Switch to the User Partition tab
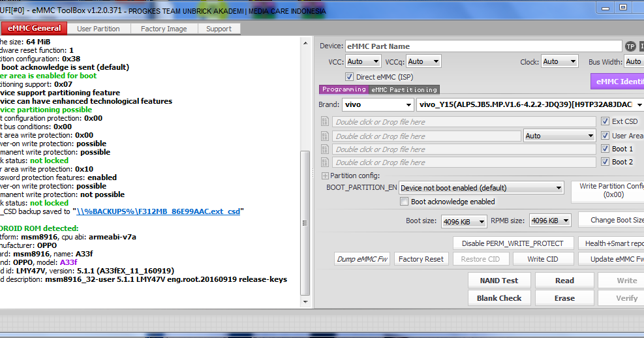Image resolution: width=644 pixels, height=338 pixels. point(99,29)
